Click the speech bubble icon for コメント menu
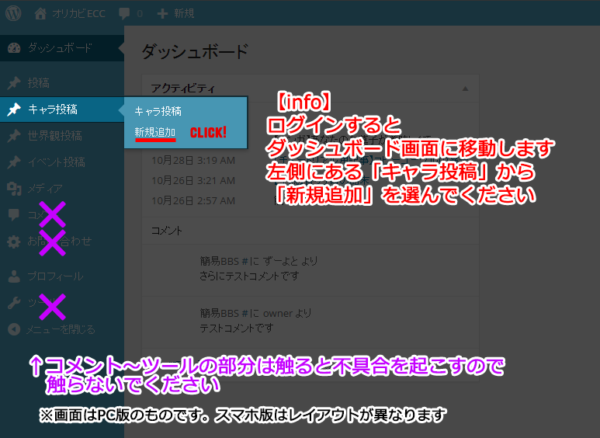This screenshot has width=600, height=438. (14, 215)
